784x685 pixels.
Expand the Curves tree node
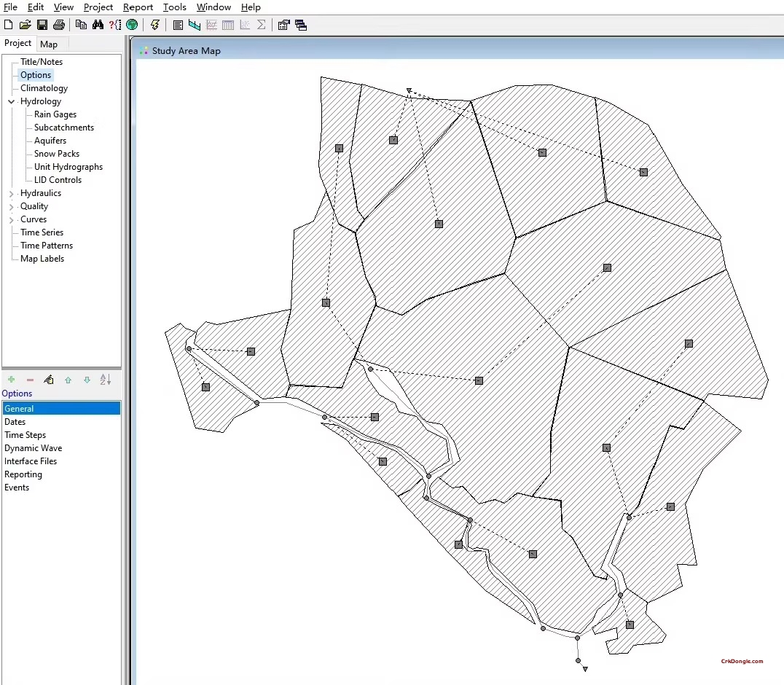12,220
